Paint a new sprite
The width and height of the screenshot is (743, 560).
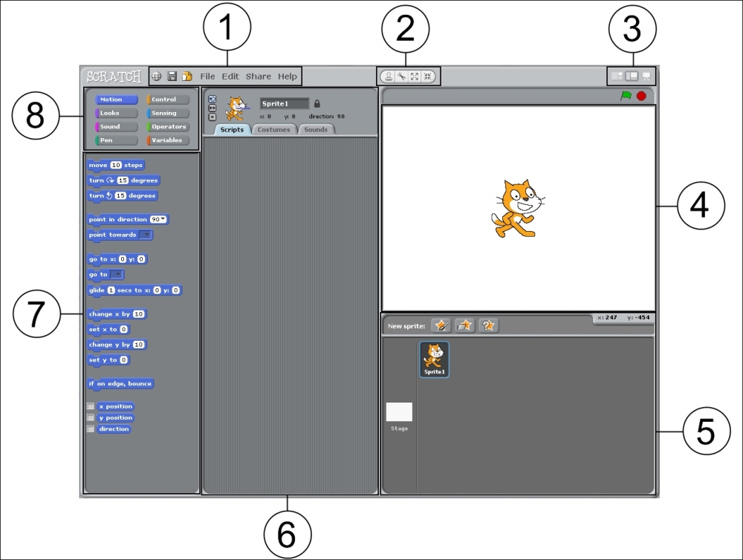click(441, 325)
